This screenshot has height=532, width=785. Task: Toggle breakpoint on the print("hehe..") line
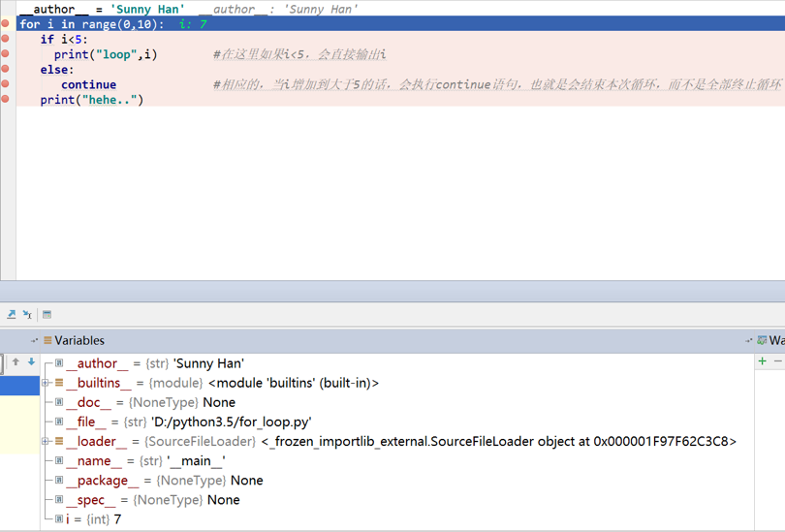pos(5,99)
